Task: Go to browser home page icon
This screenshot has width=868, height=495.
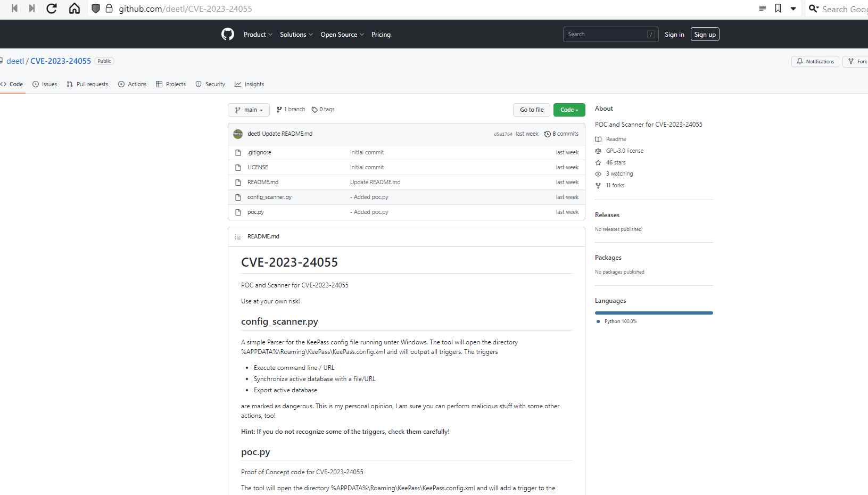Action: (75, 9)
